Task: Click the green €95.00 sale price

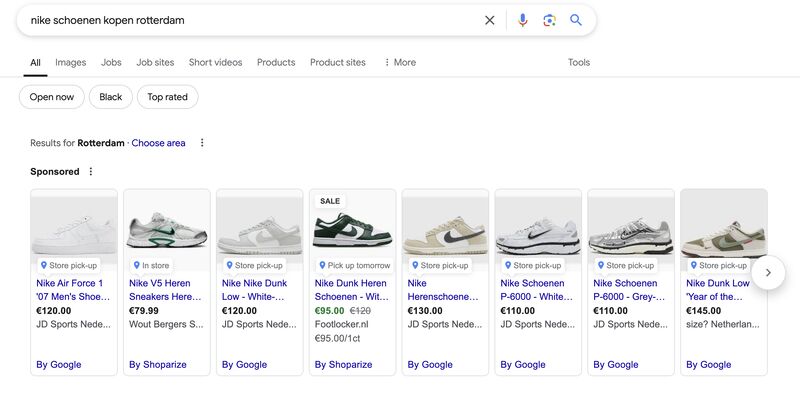Action: click(330, 311)
